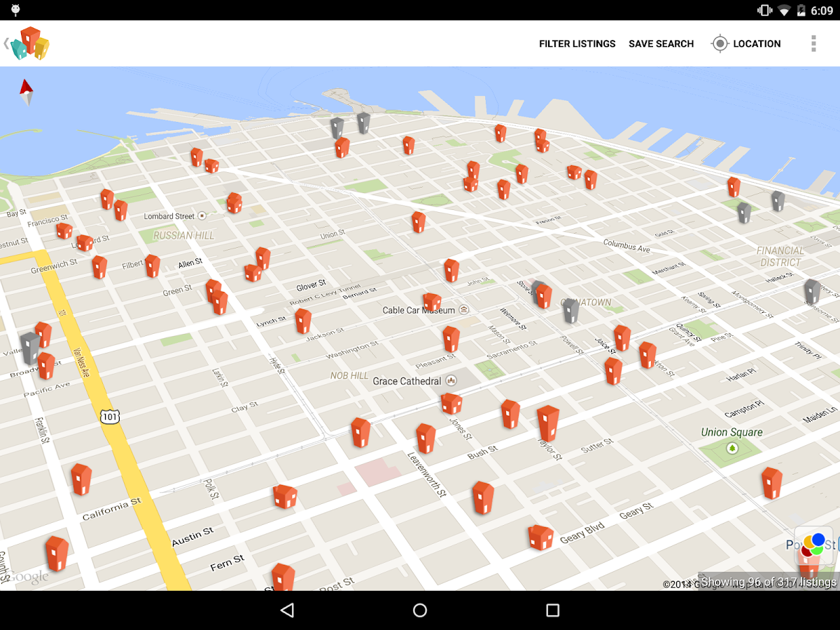Tap the LOCATION crosshair icon
This screenshot has width=840, height=630.
[720, 43]
